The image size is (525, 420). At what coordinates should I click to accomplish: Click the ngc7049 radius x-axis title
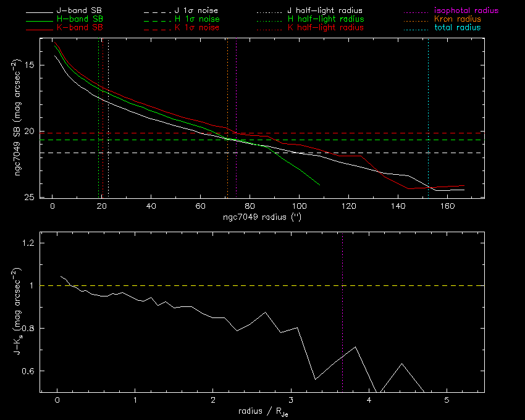point(262,217)
